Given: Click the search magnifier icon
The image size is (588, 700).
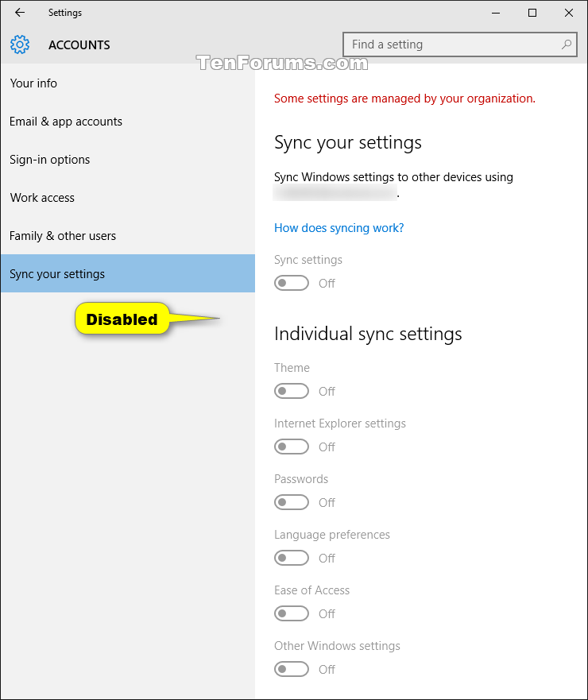Looking at the screenshot, I should [x=567, y=44].
